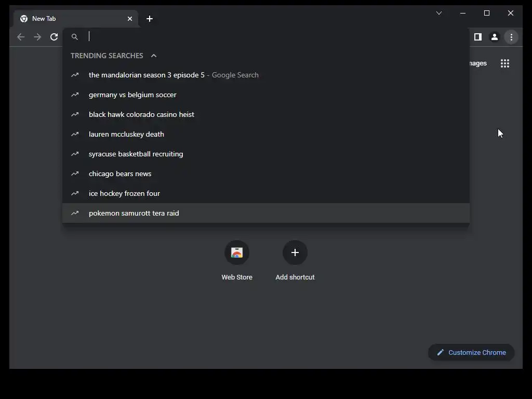Open the tab search dropdown arrow
Screen dimensions: 532x399
coord(438,13)
